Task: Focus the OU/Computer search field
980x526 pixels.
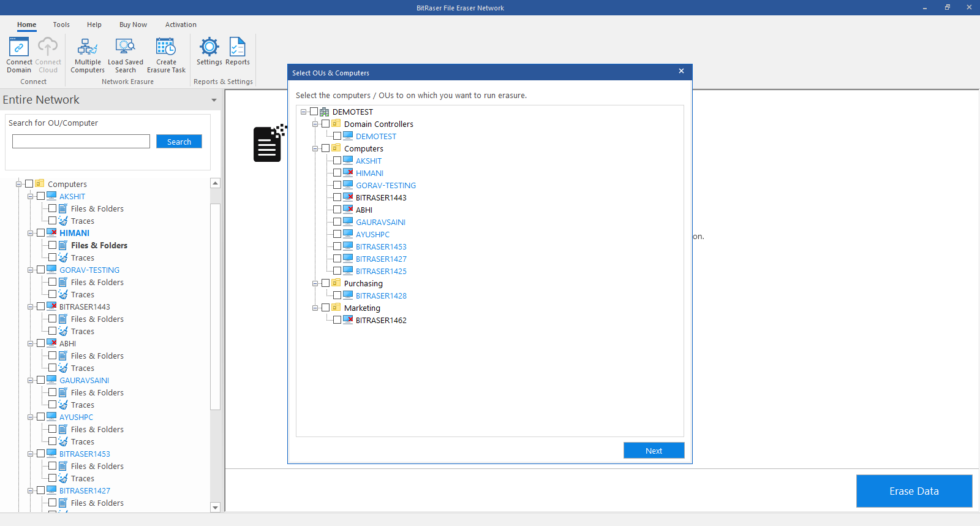Action: 81,142
